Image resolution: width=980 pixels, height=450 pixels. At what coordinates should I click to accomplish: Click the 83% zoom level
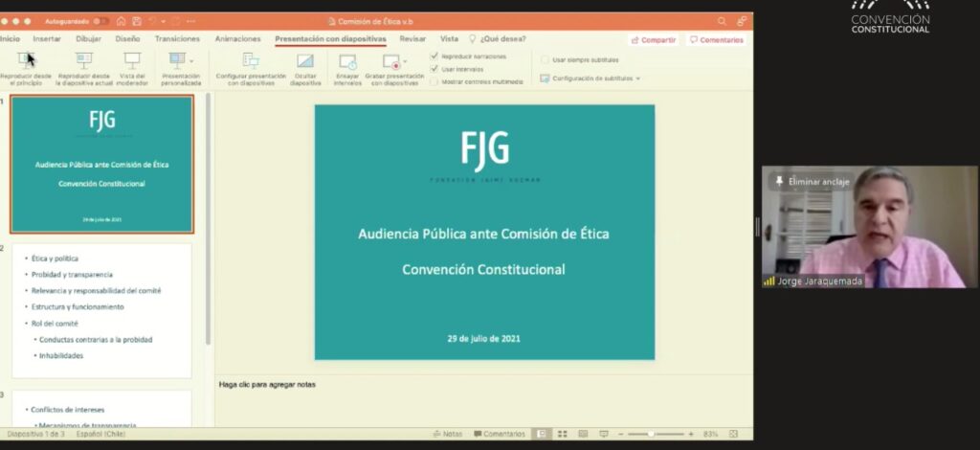pos(711,434)
